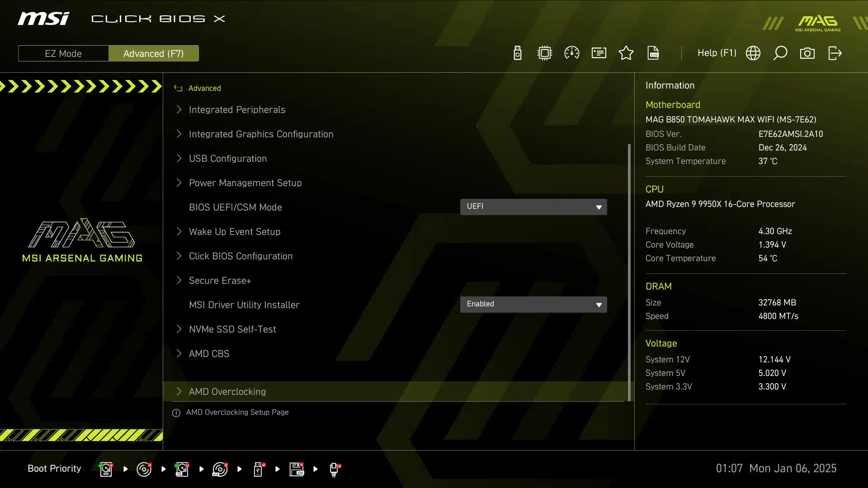868x488 pixels.
Task: Change language with the globe icon
Action: pyautogui.click(x=753, y=53)
